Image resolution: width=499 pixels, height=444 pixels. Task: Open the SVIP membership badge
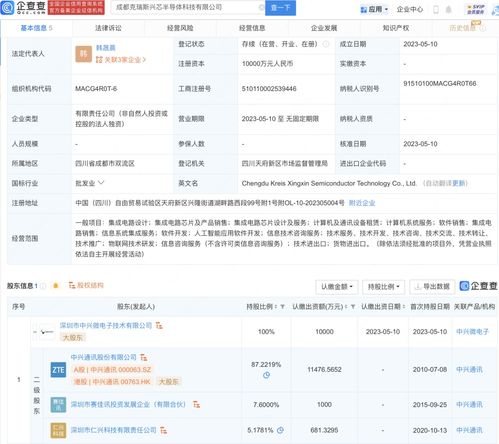(476, 9)
